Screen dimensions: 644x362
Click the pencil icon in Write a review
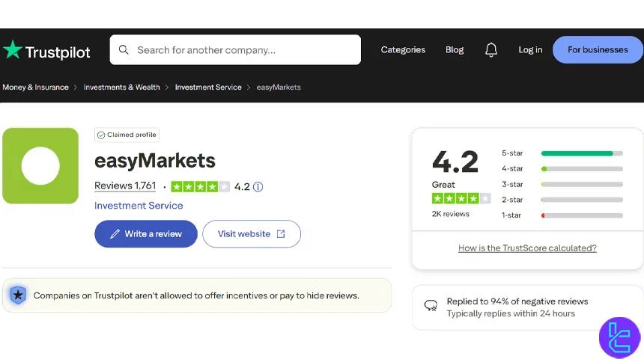pyautogui.click(x=115, y=234)
